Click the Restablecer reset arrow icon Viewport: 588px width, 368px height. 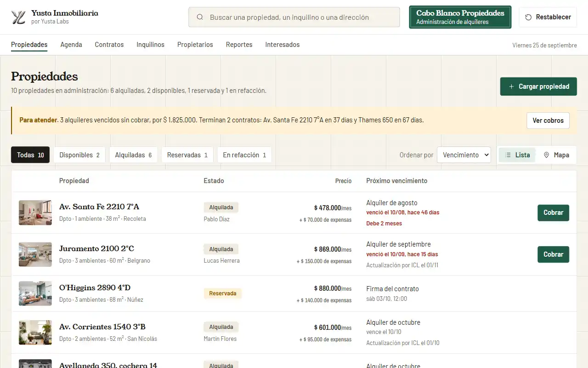[x=528, y=17]
